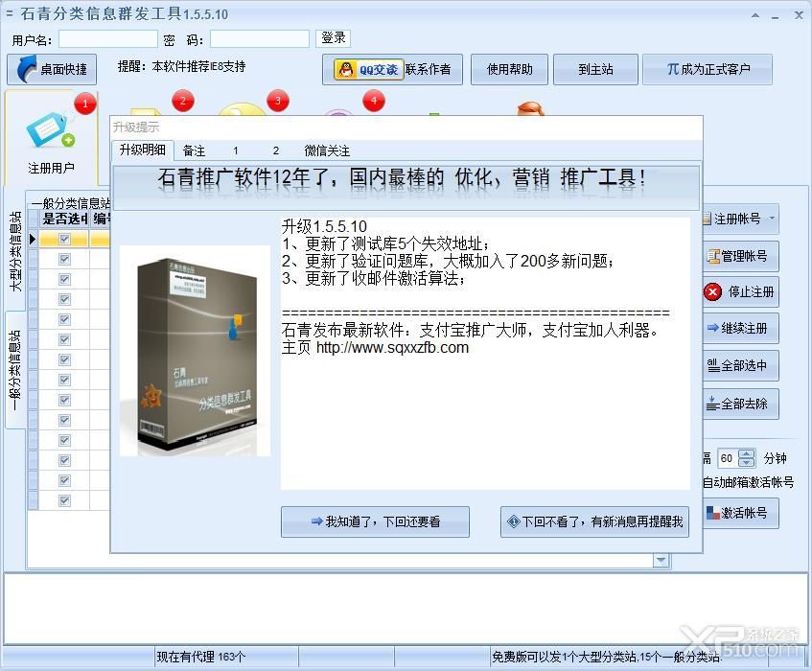
Task: Click the 免费版可以发1个大型分类站 status text
Action: (x=605, y=657)
